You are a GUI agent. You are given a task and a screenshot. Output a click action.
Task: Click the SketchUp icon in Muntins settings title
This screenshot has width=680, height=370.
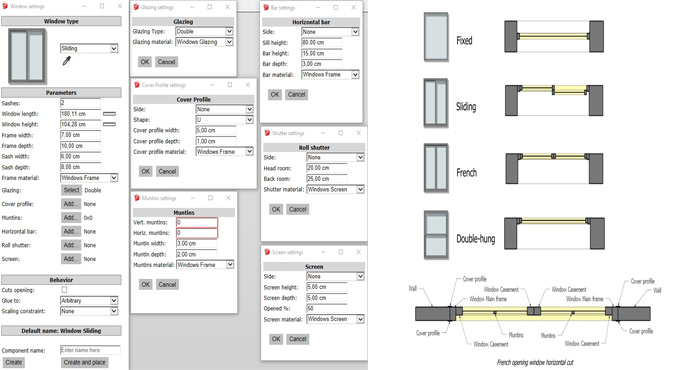pos(137,198)
